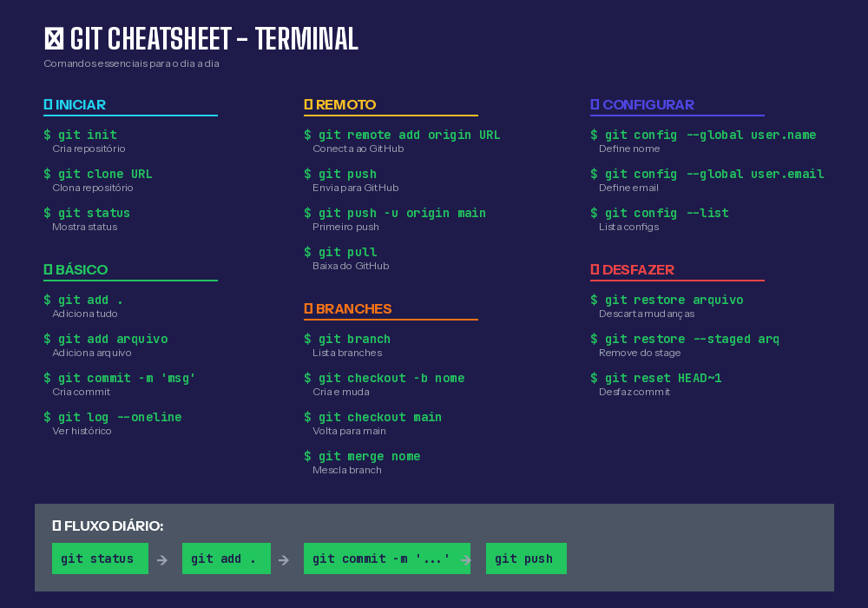The height and width of the screenshot is (608, 868).
Task: Click the arrow after git status box
Action: point(162,560)
